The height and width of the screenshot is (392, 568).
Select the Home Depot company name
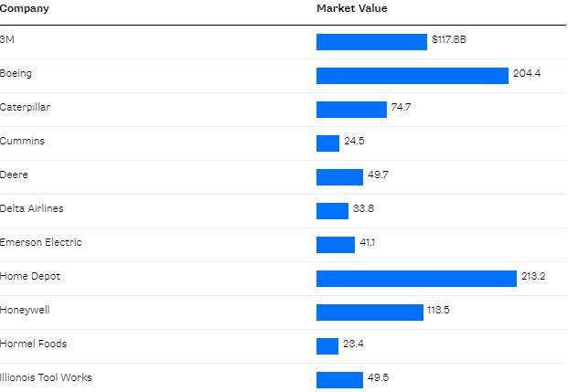[x=30, y=276]
